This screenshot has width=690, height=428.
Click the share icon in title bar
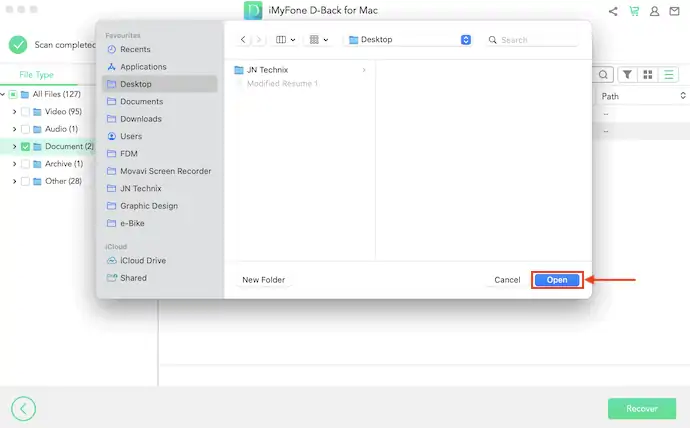coord(613,11)
